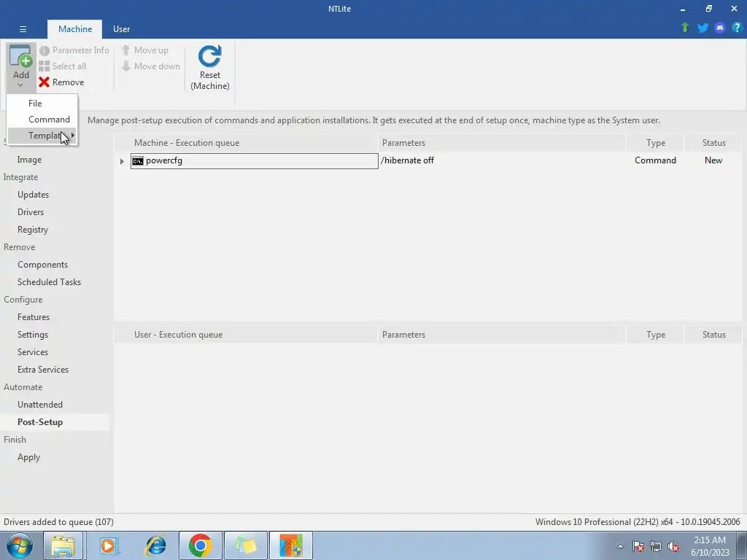Choose Command from the Add menu
The image size is (747, 560).
coord(49,120)
